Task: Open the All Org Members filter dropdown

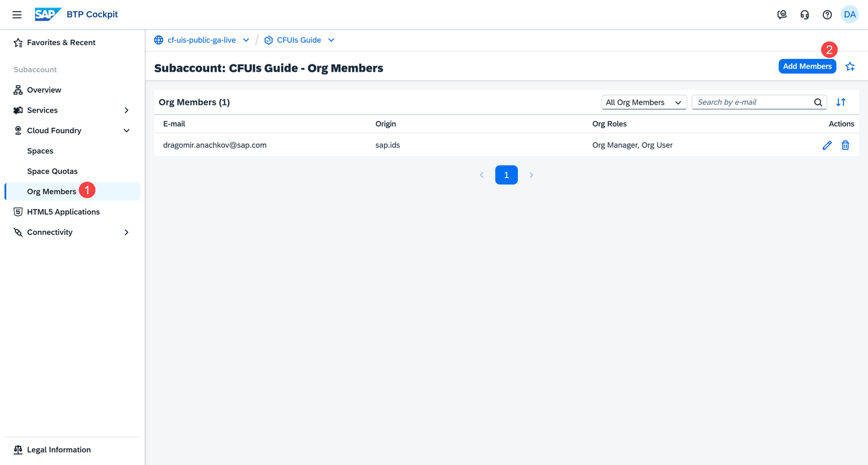Action: click(644, 102)
